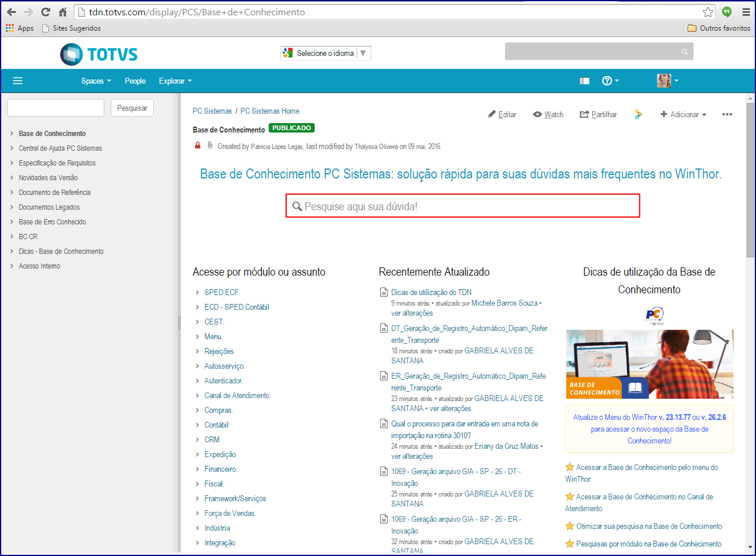Go back to the previous browser page
Screen dimensions: 756x556
[12, 12]
